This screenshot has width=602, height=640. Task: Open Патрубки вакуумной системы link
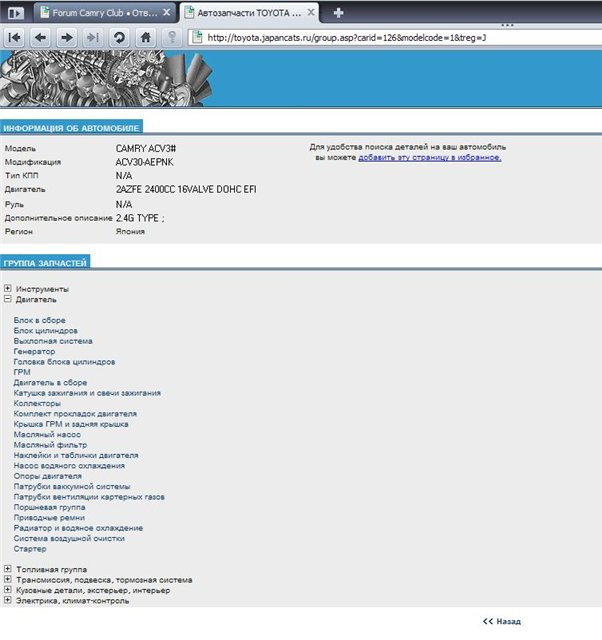[x=72, y=487]
